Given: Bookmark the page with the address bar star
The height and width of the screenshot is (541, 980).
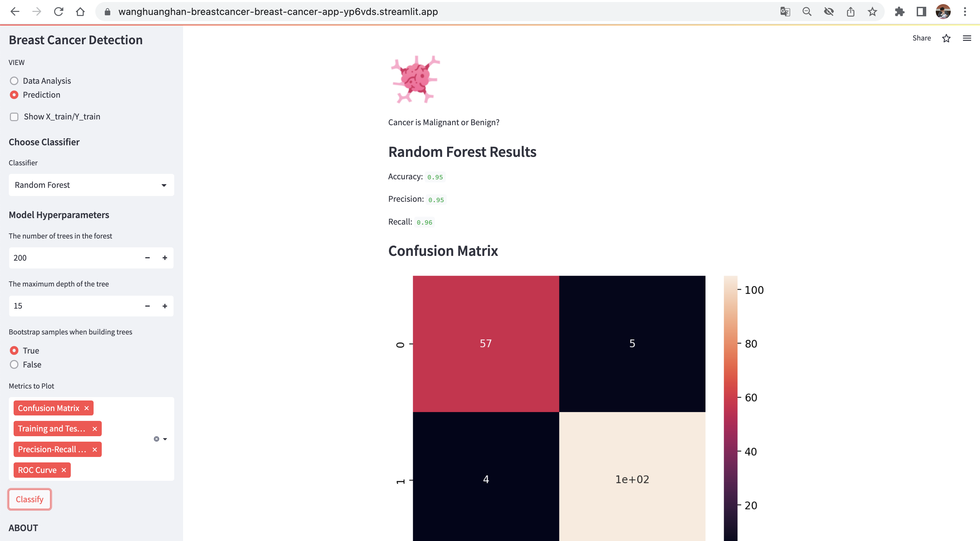Looking at the screenshot, I should click(872, 12).
